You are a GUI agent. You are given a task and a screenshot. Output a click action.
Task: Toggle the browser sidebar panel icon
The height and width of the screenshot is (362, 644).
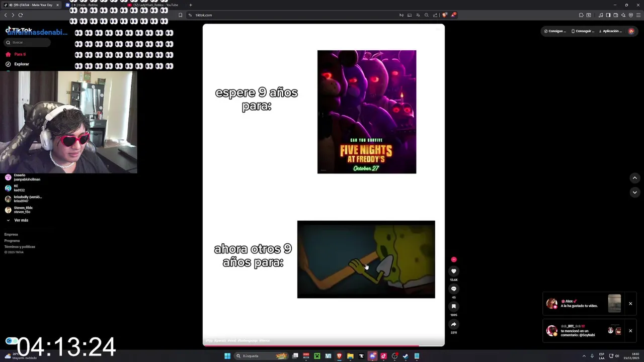[x=608, y=15]
